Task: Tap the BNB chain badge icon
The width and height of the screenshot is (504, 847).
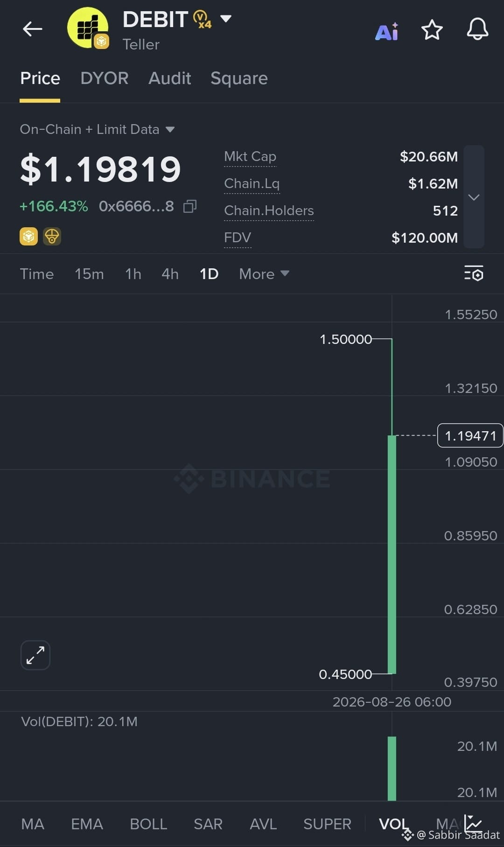Action: click(x=28, y=237)
